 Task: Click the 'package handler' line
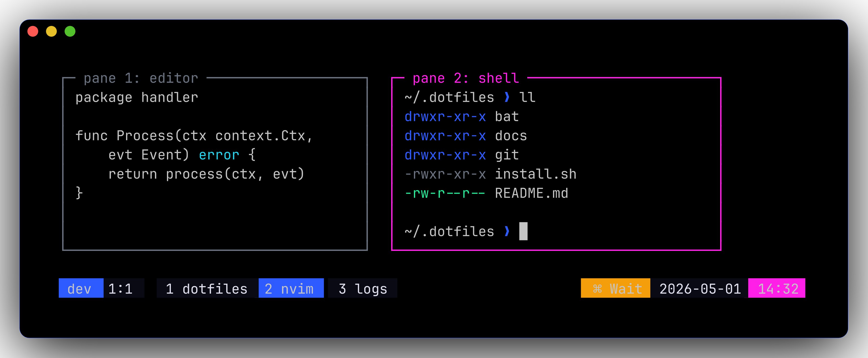(137, 98)
